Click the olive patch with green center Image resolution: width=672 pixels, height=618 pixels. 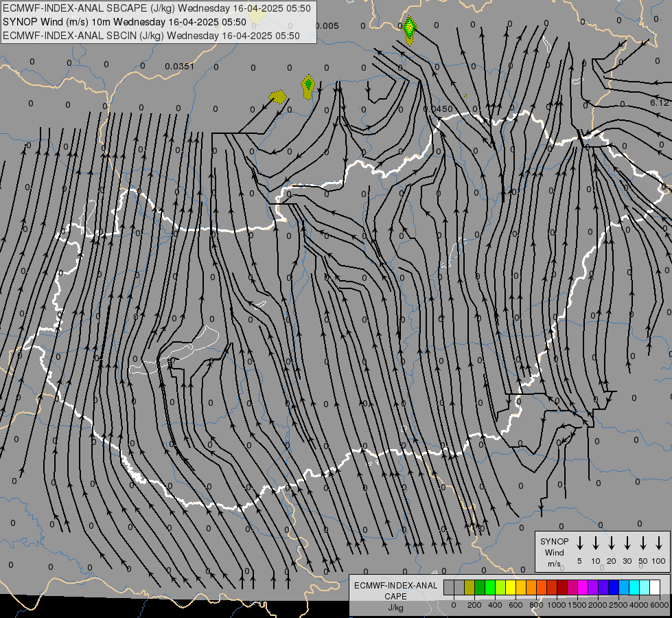tap(308, 87)
